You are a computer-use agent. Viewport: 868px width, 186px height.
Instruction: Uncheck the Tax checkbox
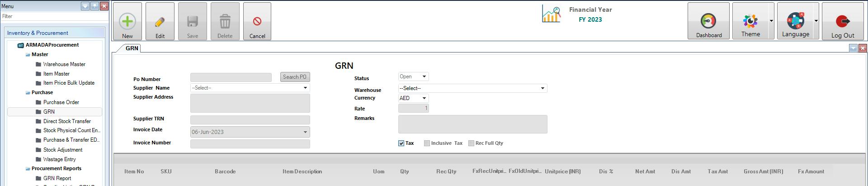[x=401, y=143]
